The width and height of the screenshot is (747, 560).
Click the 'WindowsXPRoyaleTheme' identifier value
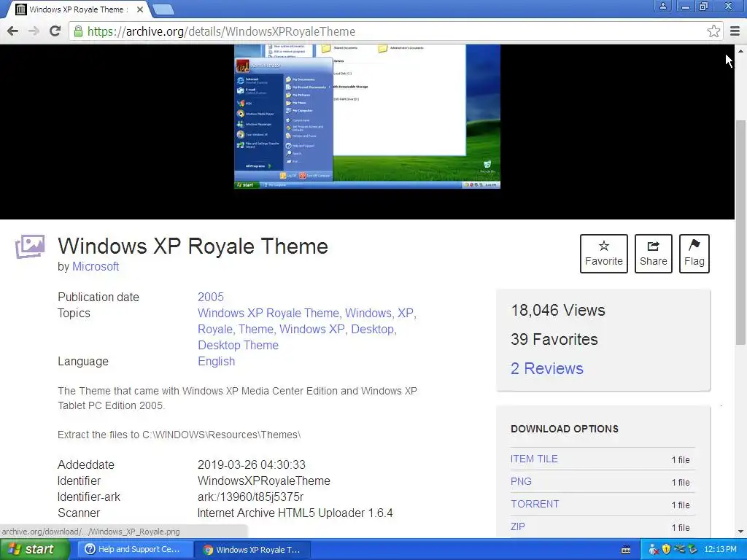[x=264, y=481]
